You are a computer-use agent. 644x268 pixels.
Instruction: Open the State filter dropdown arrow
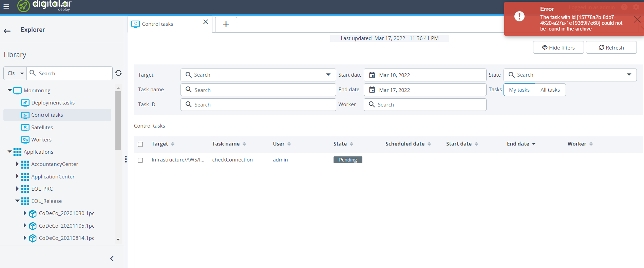click(x=629, y=75)
